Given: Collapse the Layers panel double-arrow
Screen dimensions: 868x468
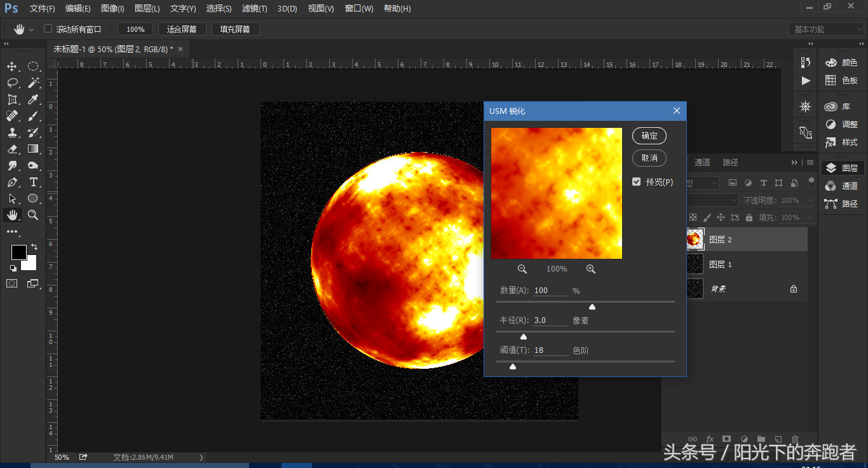Looking at the screenshot, I should tap(794, 163).
